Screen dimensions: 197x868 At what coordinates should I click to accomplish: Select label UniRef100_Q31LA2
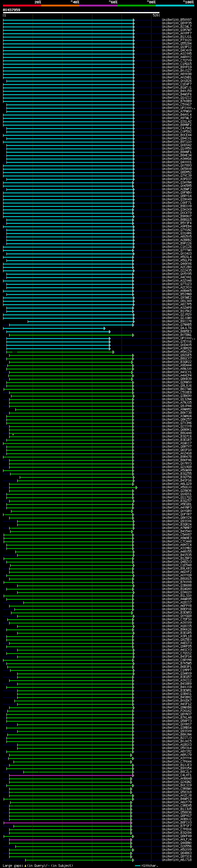[x=177, y=121]
